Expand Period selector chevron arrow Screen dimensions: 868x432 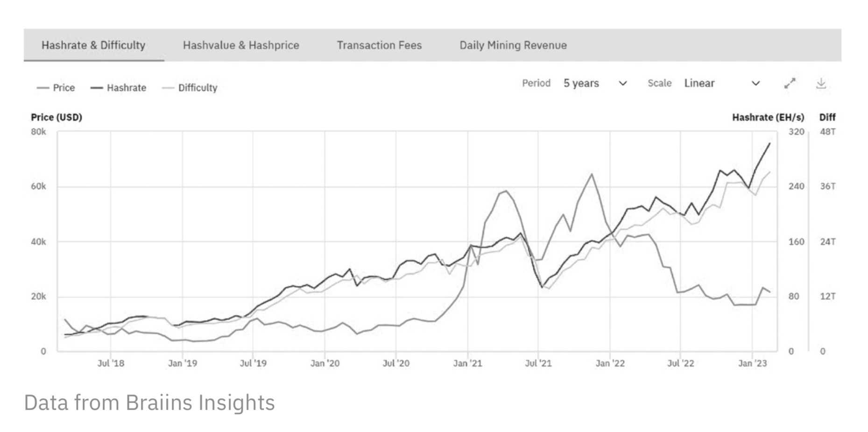point(622,84)
